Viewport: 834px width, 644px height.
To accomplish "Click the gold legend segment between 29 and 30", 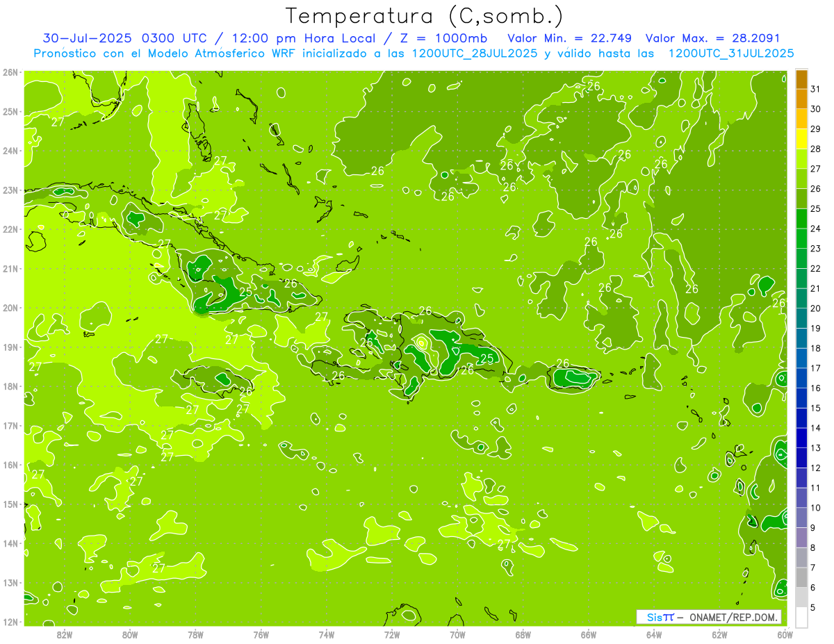I will point(801,119).
